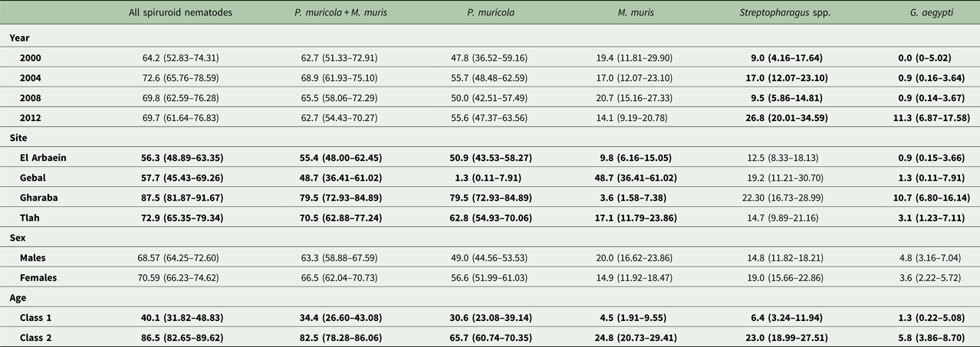The height and width of the screenshot is (347, 980).
Task: Select the 'P. muricola + M. muris' column header
Action: coord(340,13)
